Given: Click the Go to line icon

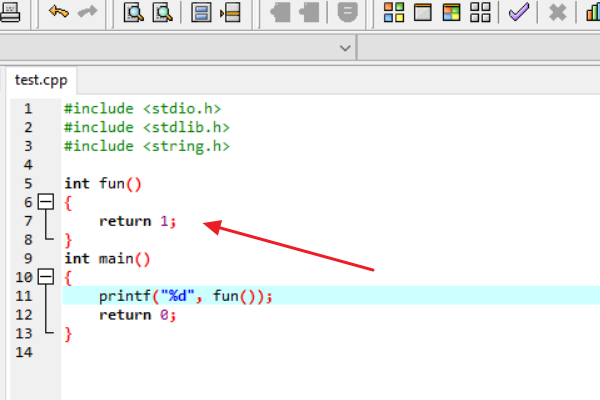Looking at the screenshot, I should coord(230,12).
